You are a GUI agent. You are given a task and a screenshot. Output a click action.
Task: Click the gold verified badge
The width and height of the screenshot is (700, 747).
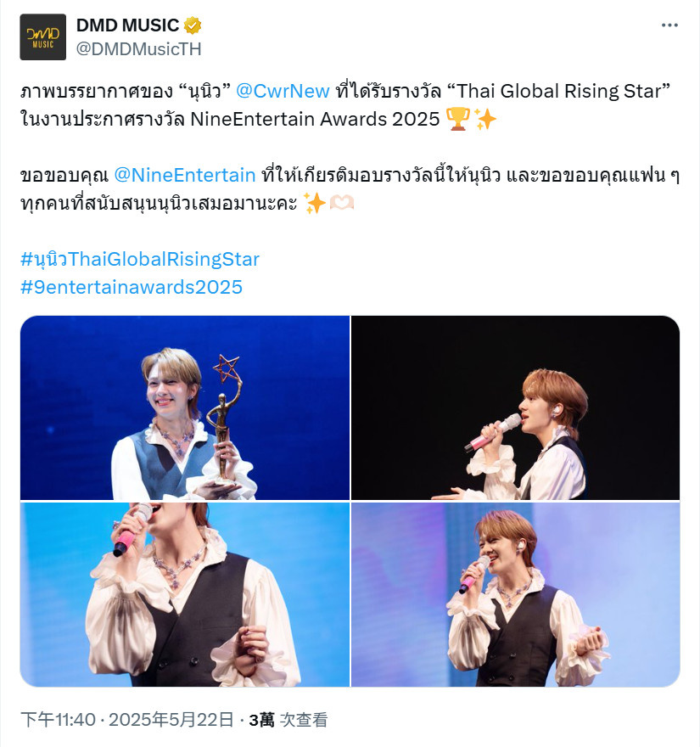(193, 25)
